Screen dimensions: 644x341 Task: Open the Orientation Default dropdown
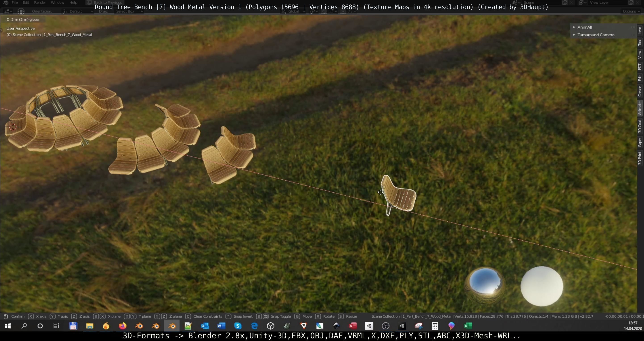(77, 11)
